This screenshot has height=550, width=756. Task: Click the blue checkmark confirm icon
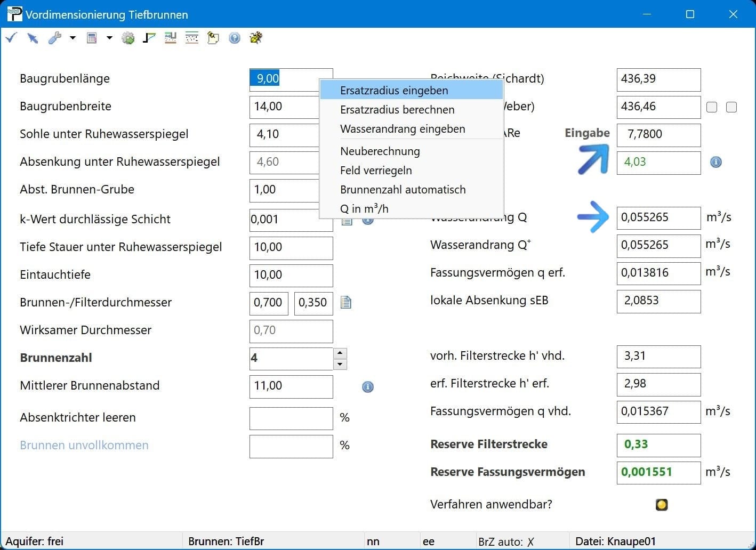11,38
